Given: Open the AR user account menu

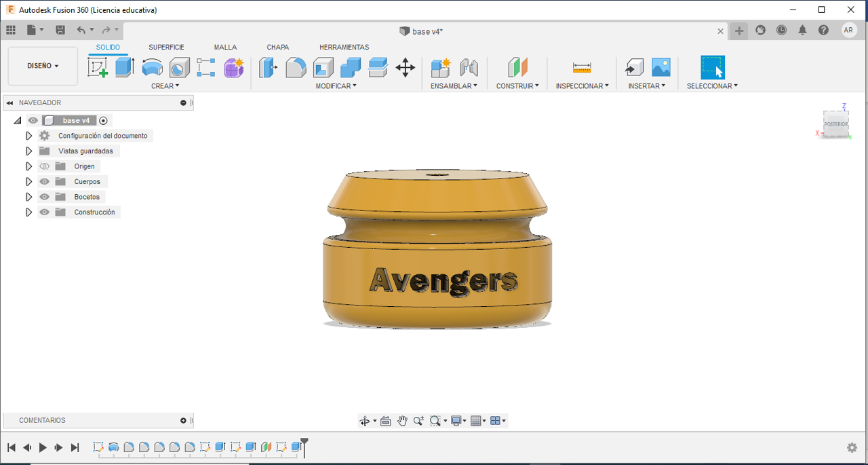Looking at the screenshot, I should tap(849, 30).
